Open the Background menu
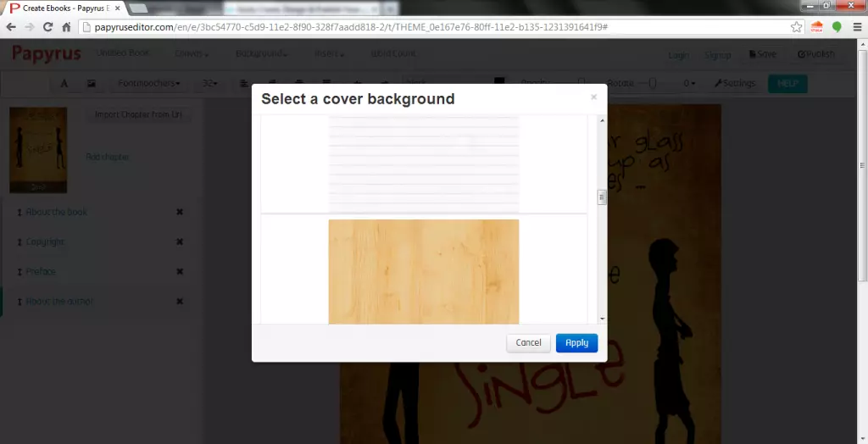 click(x=261, y=53)
